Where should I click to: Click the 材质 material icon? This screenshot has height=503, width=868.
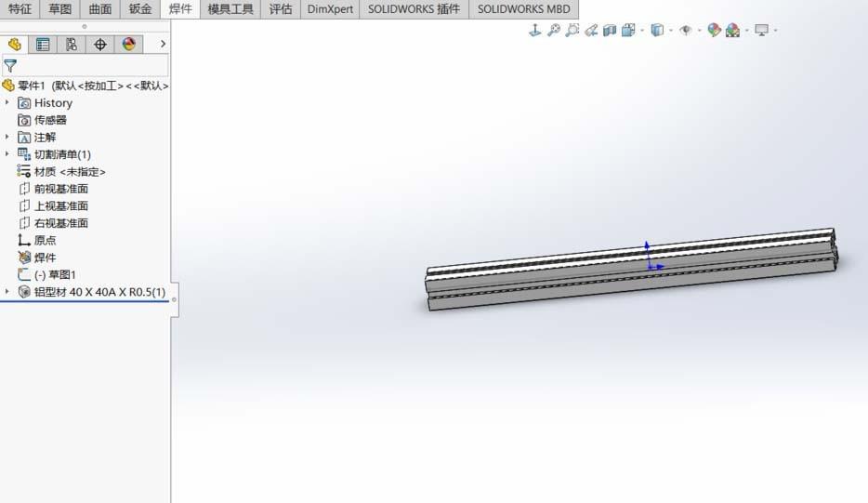(24, 171)
